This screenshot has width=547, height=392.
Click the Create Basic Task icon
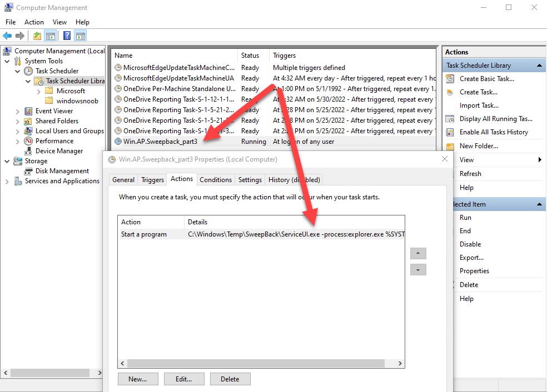450,79
